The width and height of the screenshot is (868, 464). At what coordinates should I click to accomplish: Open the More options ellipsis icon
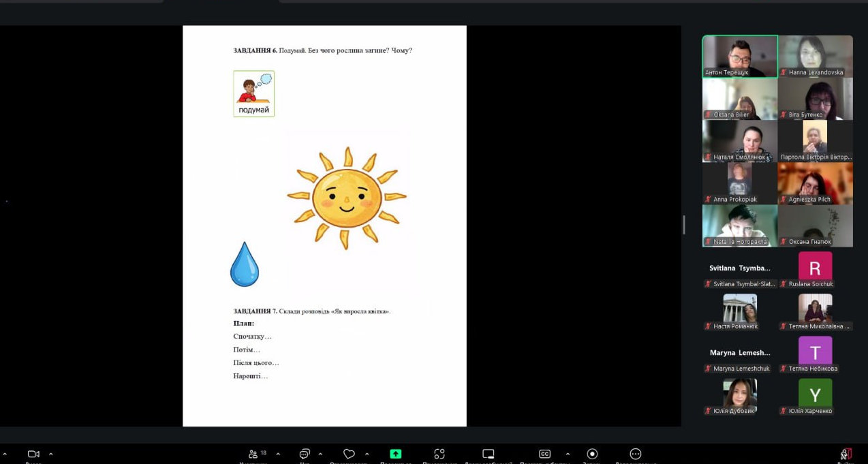[636, 454]
